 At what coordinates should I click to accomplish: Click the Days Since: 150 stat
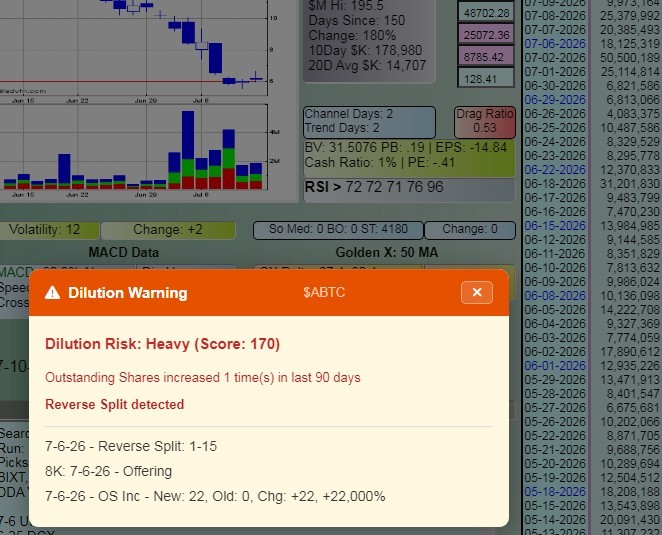[357, 20]
